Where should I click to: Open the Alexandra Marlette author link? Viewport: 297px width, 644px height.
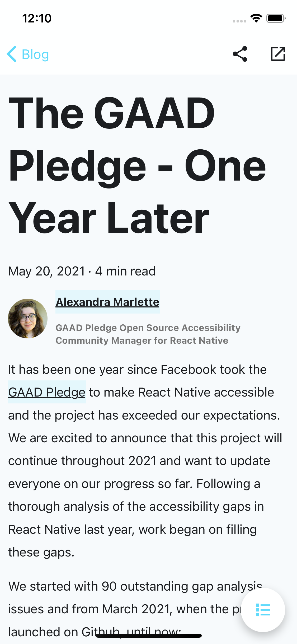coord(107,302)
